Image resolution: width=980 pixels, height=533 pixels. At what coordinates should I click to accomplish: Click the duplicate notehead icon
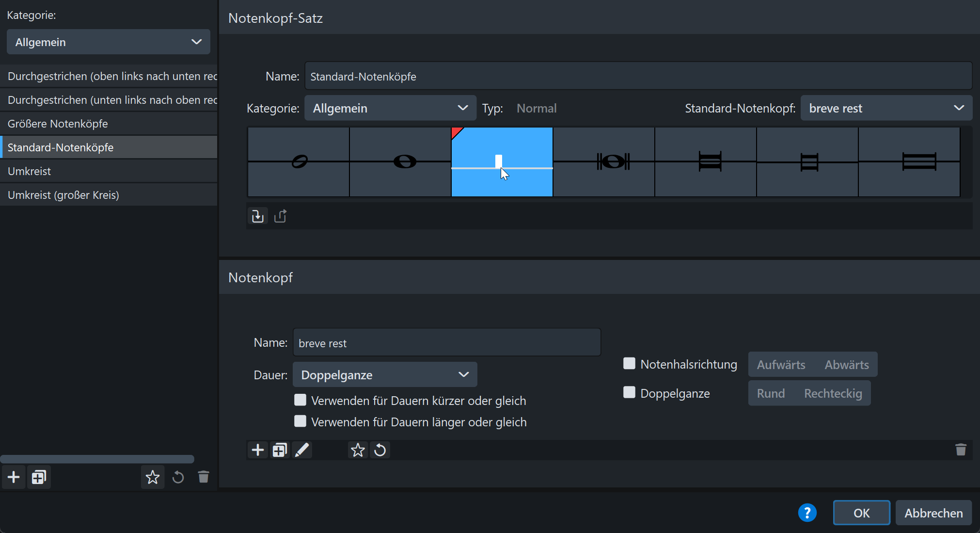click(280, 450)
